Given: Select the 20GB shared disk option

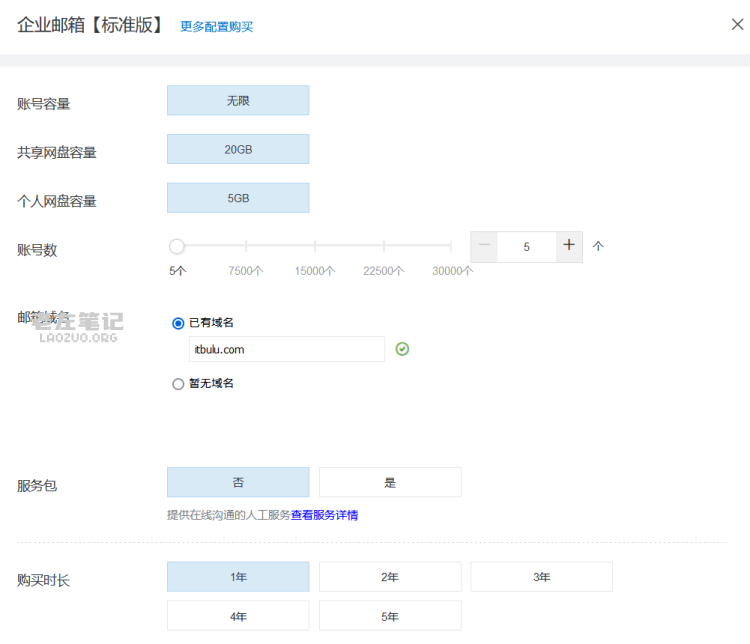Looking at the screenshot, I should pyautogui.click(x=238, y=149).
